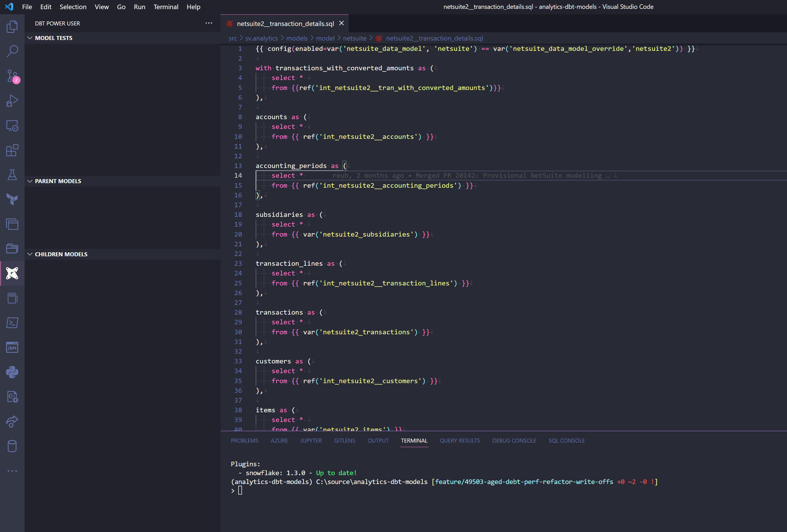Open the API view icon
The width and height of the screenshot is (787, 532).
tap(12, 347)
